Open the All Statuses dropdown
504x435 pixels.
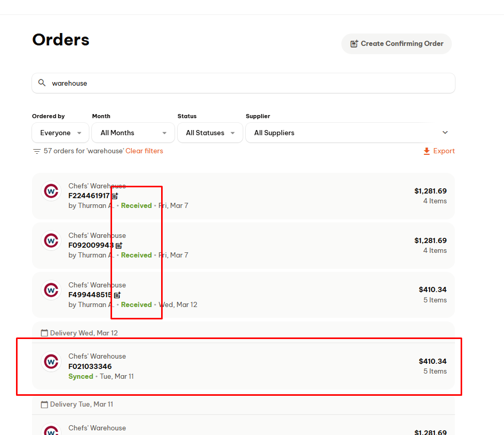coord(210,133)
